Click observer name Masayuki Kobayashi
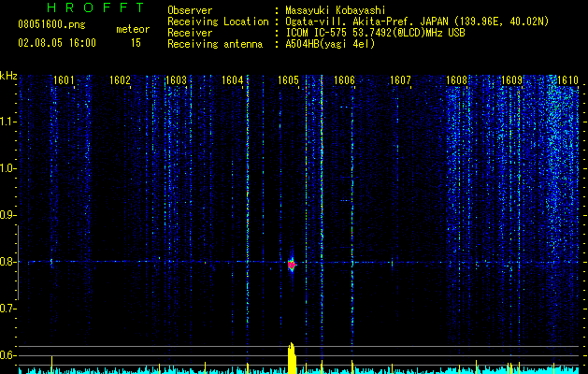588x374 pixels. click(336, 11)
